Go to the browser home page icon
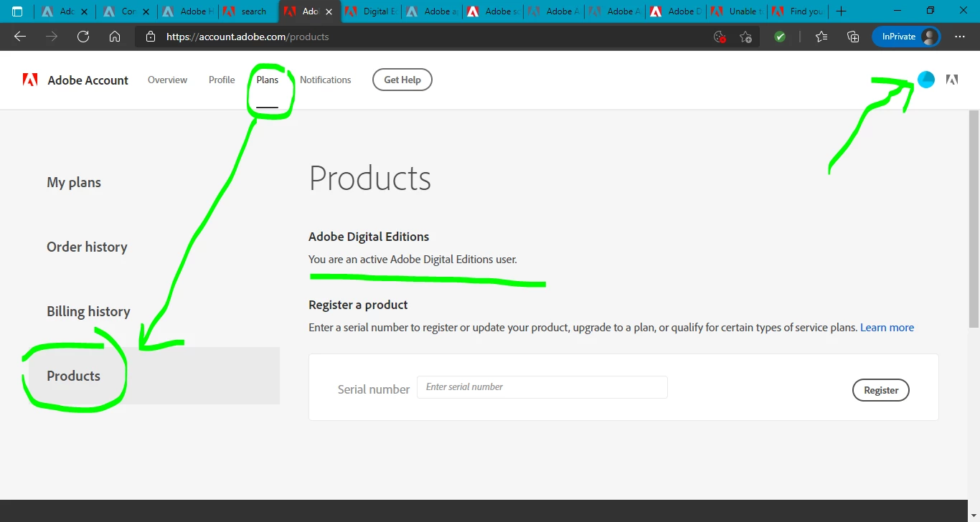Screen dimensions: 980x522 (115, 37)
